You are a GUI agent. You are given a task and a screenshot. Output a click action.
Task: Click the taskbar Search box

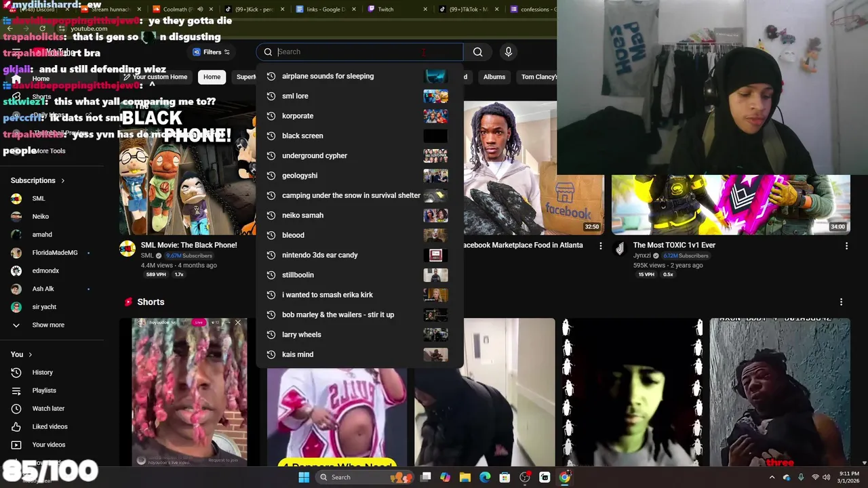(365, 477)
